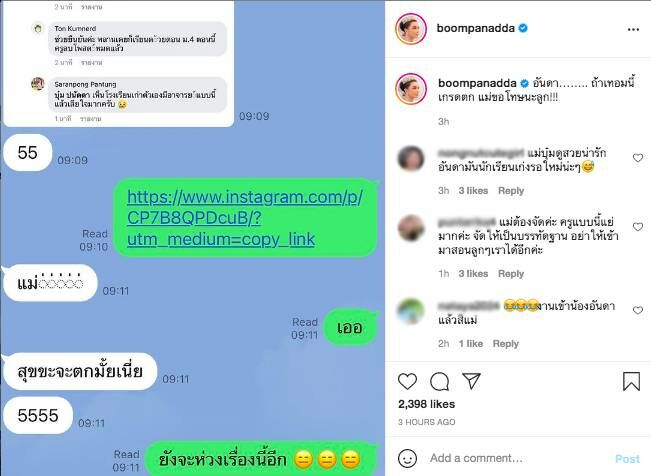651x476 pixels.
Task: View 2,398 likes list
Action: click(426, 404)
